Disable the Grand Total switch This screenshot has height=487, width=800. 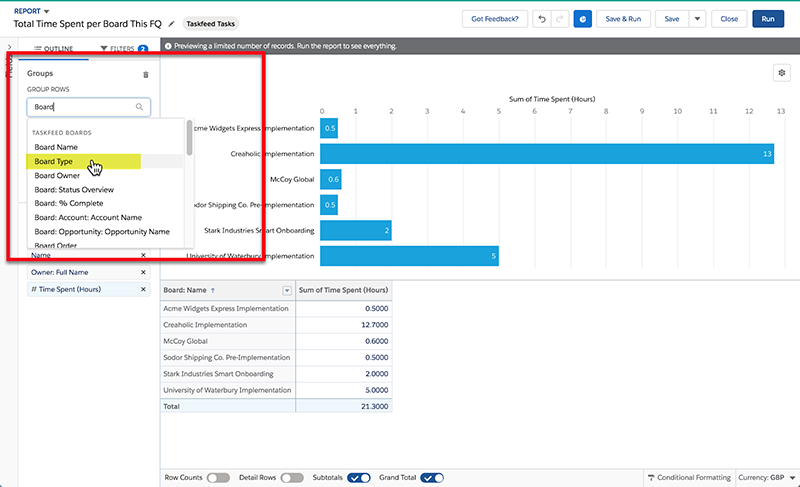pyautogui.click(x=432, y=478)
